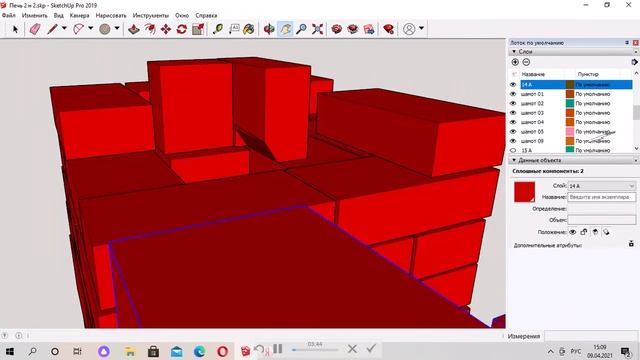This screenshot has width=640, height=360.
Task: Click the Zoom Extents tool
Action: 318,29
